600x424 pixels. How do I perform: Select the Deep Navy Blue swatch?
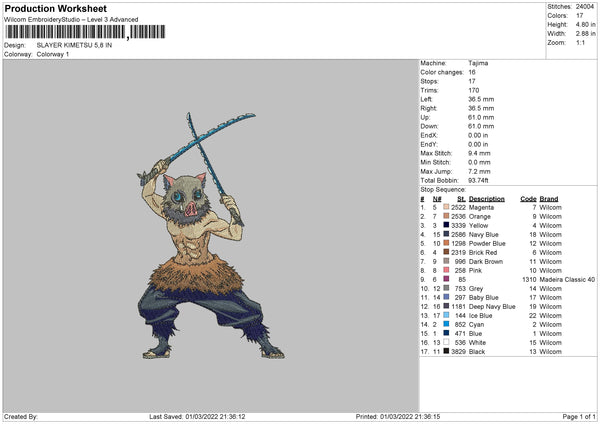[446, 306]
